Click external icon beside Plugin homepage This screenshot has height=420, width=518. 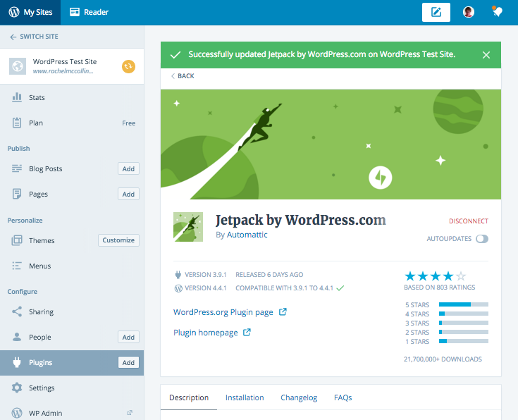tap(247, 332)
